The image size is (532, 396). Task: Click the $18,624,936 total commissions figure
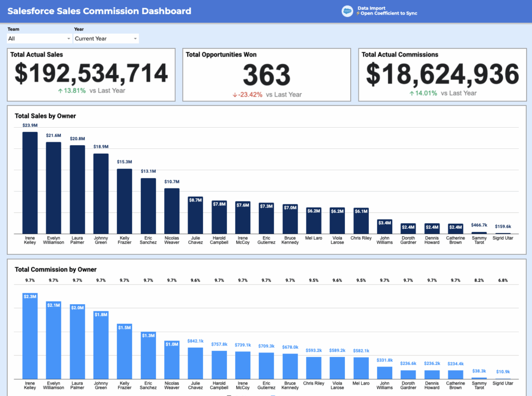[443, 74]
